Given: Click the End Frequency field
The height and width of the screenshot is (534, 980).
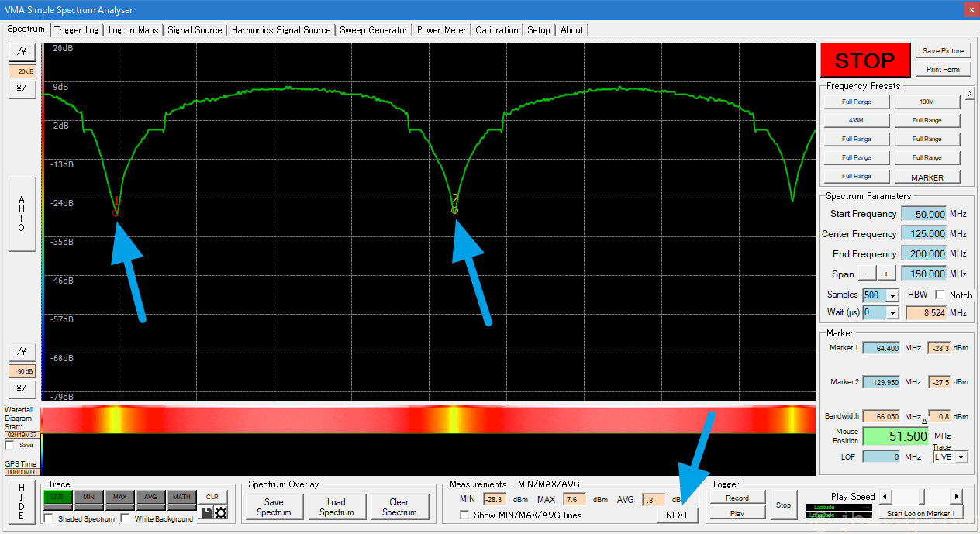Looking at the screenshot, I should pyautogui.click(x=924, y=253).
